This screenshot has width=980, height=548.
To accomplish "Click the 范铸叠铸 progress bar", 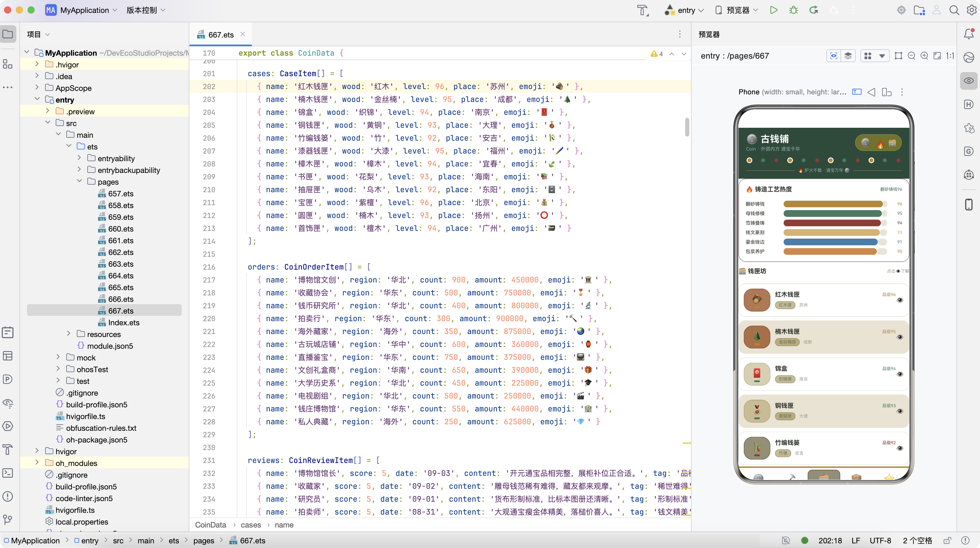I will 835,223.
